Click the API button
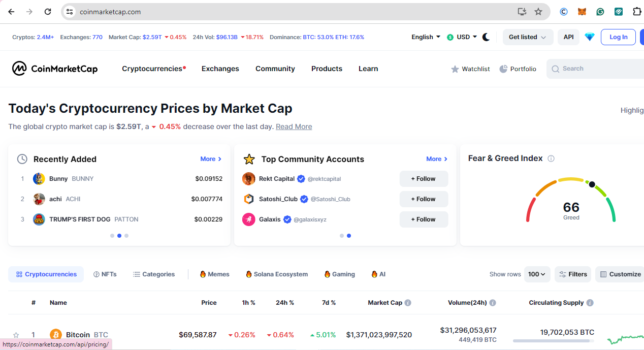This screenshot has height=350, width=644. [x=569, y=37]
